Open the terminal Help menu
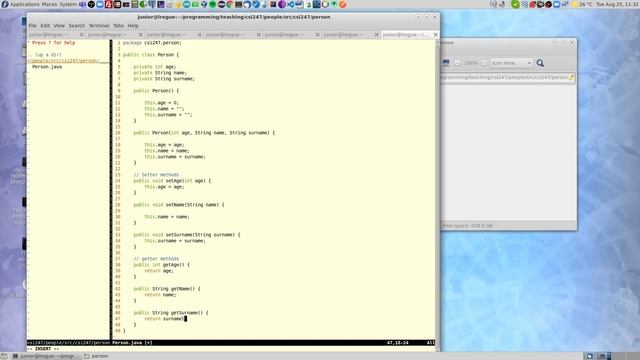 [x=133, y=26]
